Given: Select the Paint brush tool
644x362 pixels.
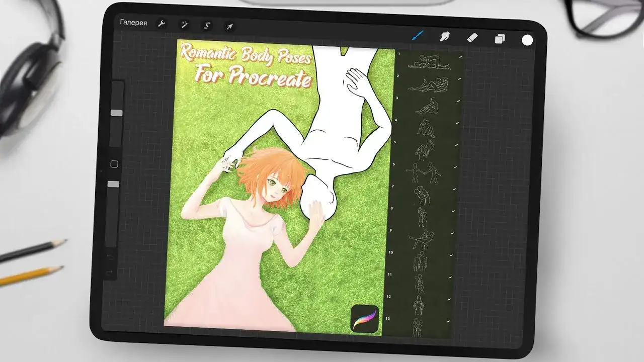Looking at the screenshot, I should click(x=418, y=36).
